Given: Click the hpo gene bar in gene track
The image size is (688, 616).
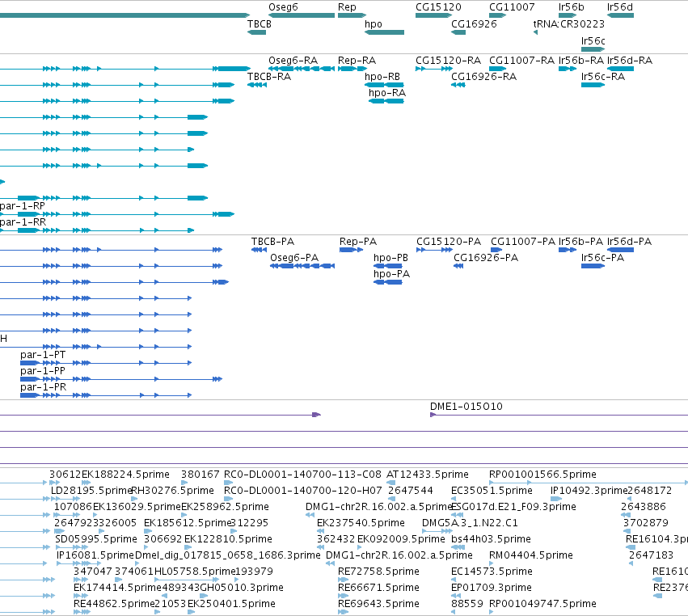Looking at the screenshot, I should [x=384, y=32].
